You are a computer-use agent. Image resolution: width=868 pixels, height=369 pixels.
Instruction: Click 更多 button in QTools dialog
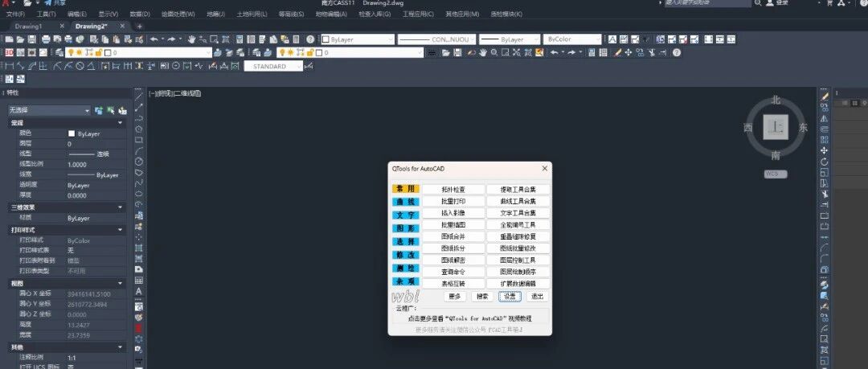pyautogui.click(x=454, y=297)
